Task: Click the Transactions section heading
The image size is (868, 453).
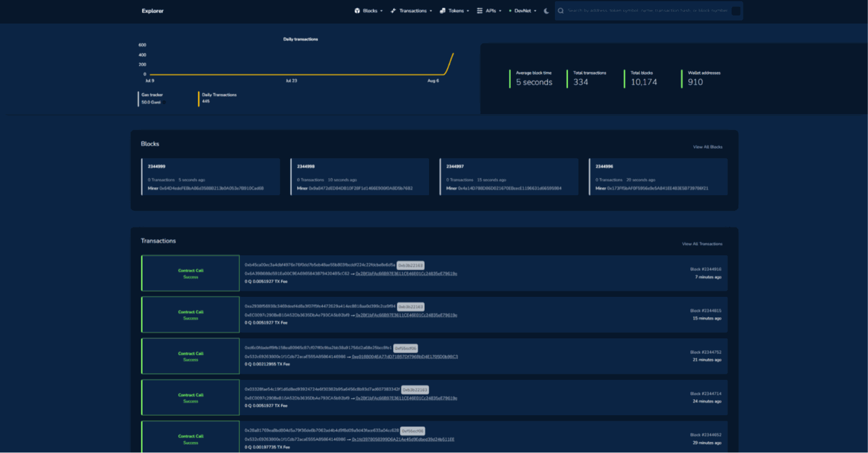Action: tap(158, 240)
